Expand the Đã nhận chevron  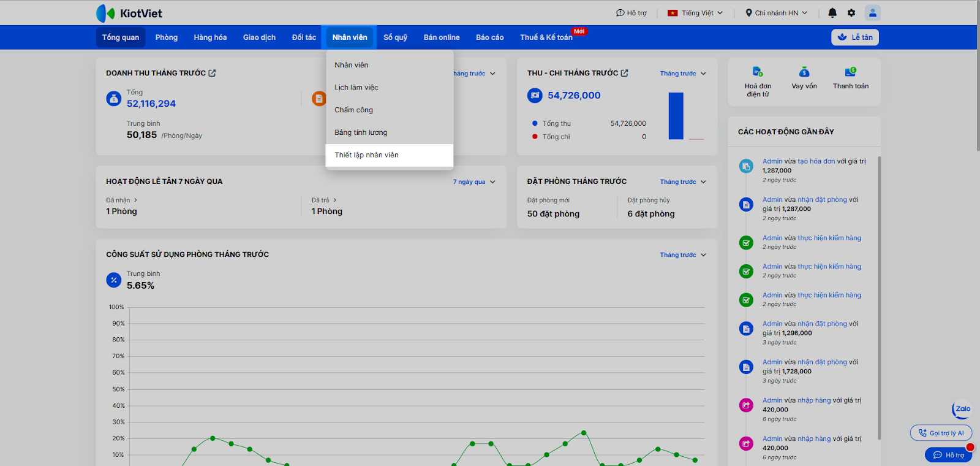point(135,201)
